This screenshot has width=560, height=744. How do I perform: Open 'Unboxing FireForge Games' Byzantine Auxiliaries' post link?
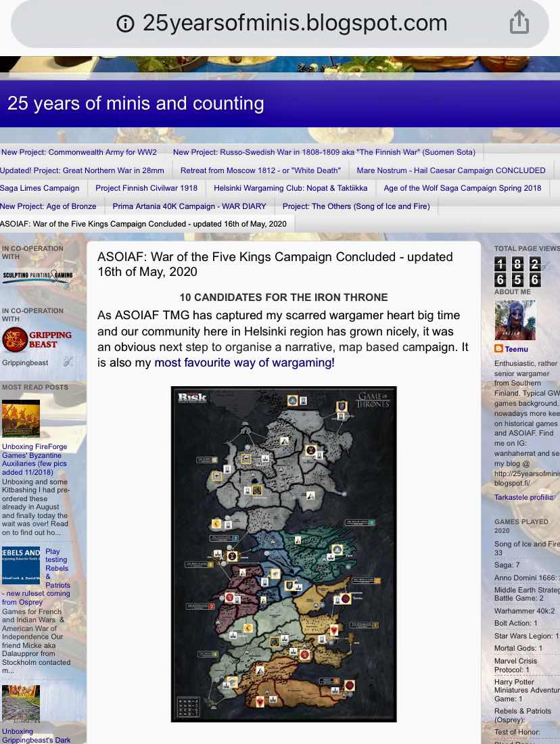34,459
